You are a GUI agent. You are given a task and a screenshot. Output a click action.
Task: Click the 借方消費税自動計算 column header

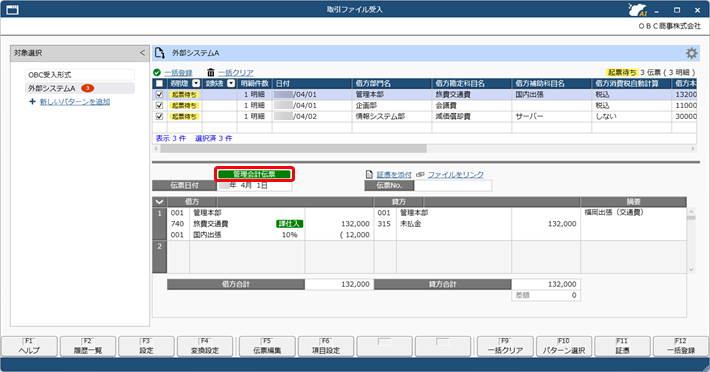click(x=632, y=83)
